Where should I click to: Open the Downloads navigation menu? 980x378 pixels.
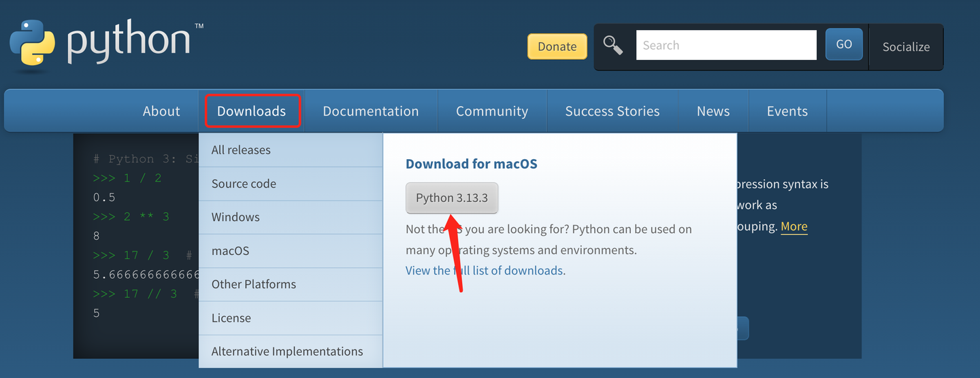[252, 111]
